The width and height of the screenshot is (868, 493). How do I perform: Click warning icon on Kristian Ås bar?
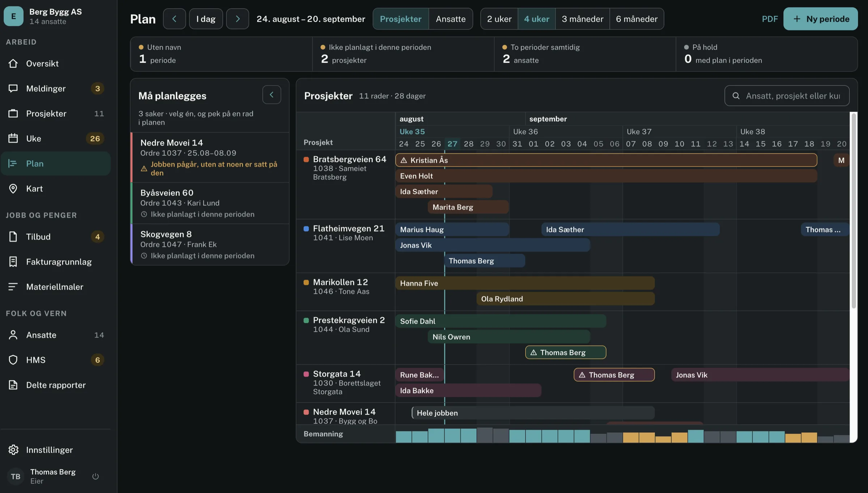[x=404, y=160]
